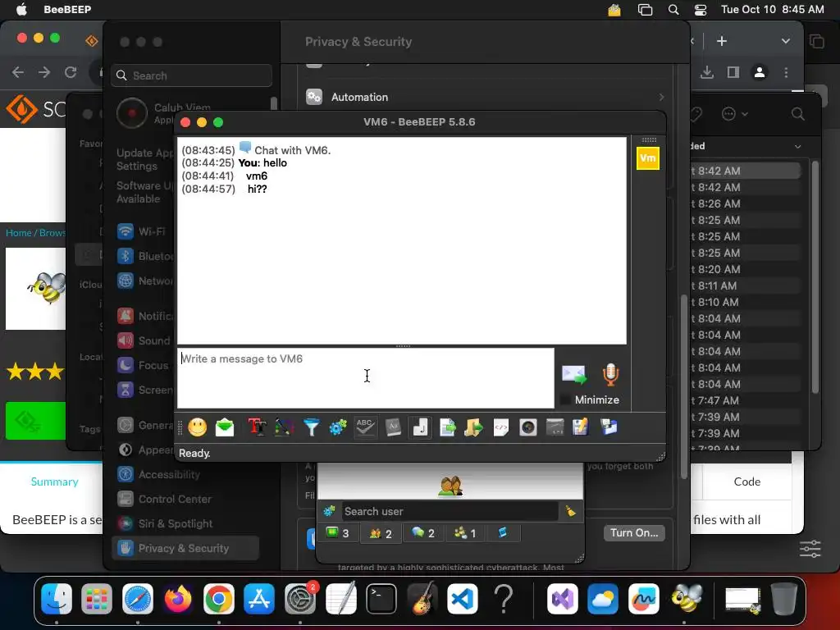Click the Finder search magnifier icon
The image size is (840, 630).
pyautogui.click(x=797, y=113)
